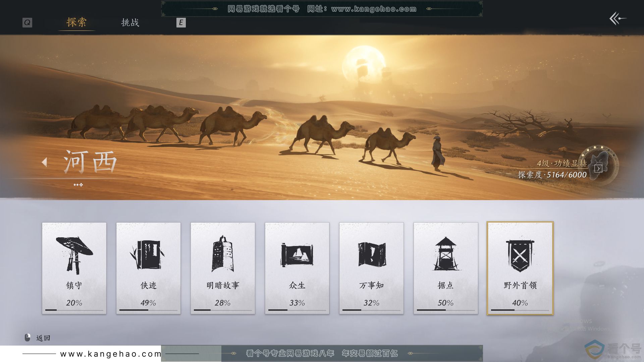The image size is (644, 362).
Task: Select the 镇守 bamboo hat icon
Action: 74,255
